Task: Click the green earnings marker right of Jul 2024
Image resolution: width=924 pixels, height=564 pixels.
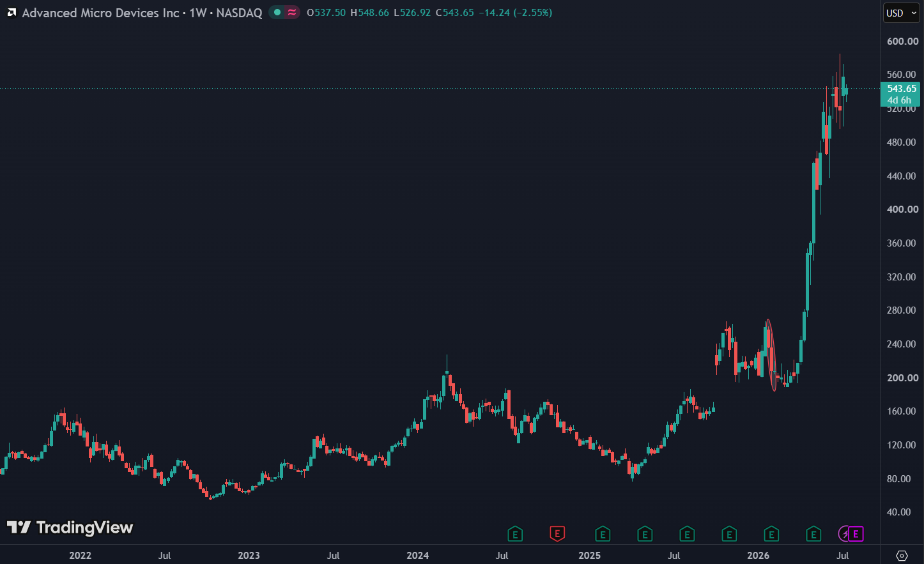Action: 515,534
